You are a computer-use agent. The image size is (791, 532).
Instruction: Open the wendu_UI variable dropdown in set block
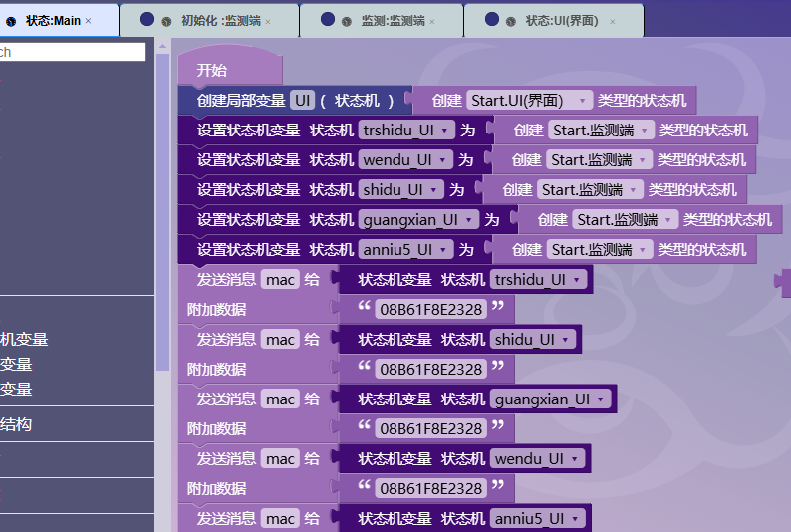405,159
